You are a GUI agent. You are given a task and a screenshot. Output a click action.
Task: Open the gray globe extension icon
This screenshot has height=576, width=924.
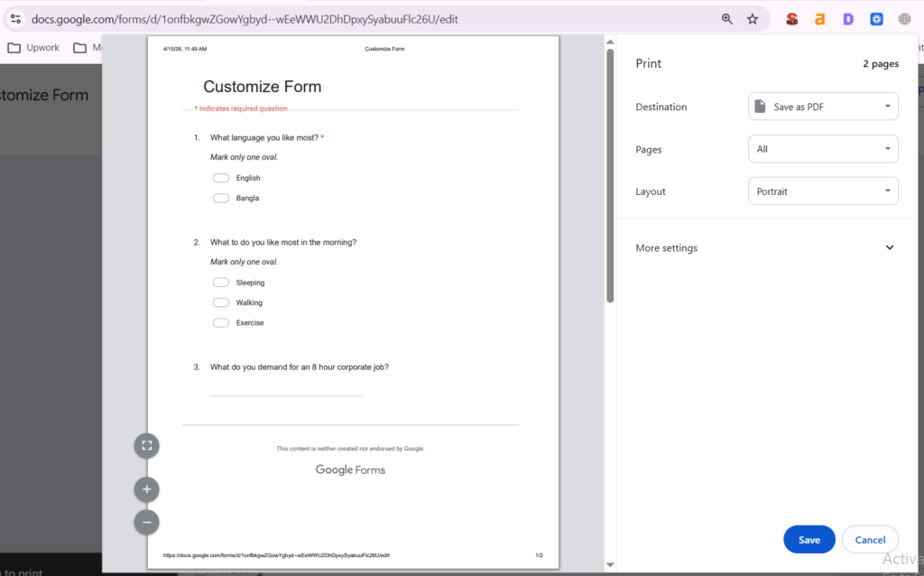(x=904, y=19)
